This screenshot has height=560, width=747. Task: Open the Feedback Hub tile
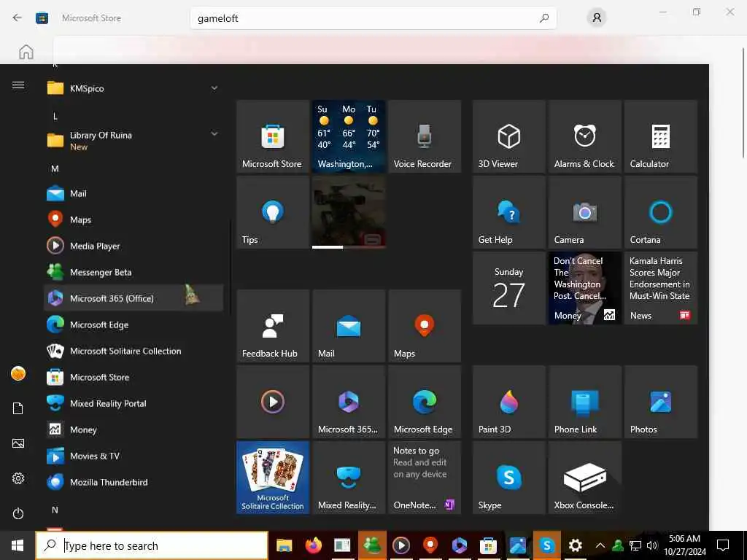pyautogui.click(x=273, y=326)
